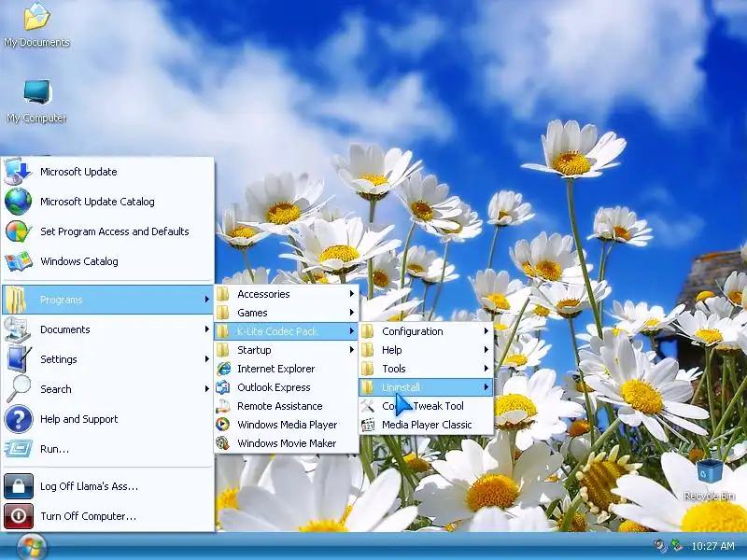Click the Accessories folder icon
Image resolution: width=747 pixels, height=560 pixels.
coord(222,294)
